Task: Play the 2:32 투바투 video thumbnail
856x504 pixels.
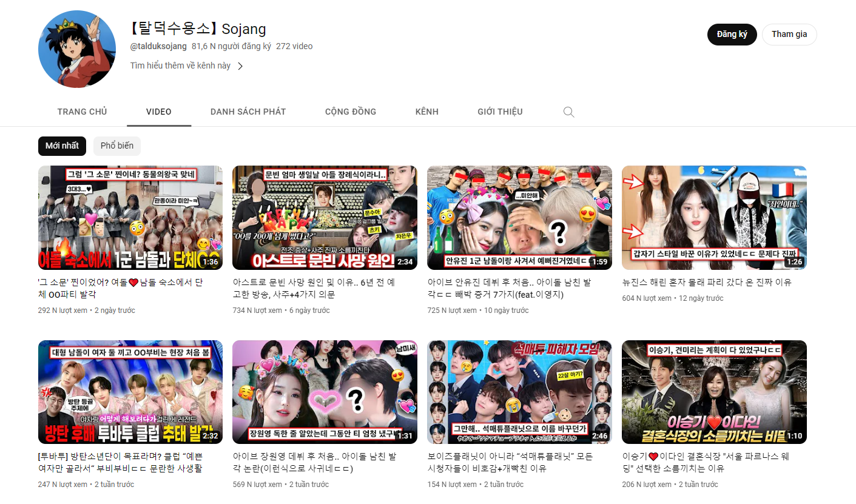Action: pos(130,392)
